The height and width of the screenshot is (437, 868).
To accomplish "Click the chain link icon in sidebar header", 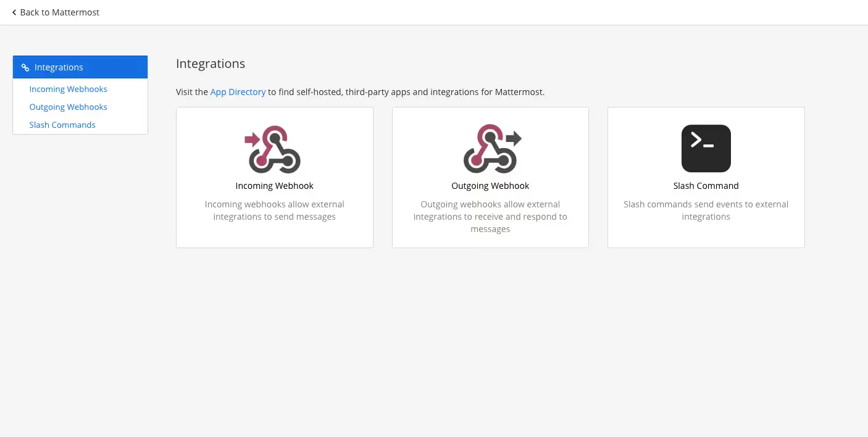I will click(25, 68).
